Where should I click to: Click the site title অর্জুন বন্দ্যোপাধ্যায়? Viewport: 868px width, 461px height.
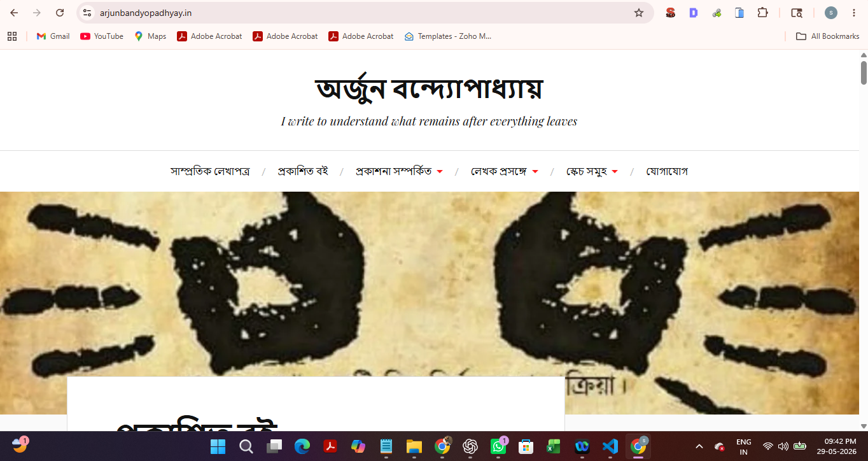pos(429,89)
